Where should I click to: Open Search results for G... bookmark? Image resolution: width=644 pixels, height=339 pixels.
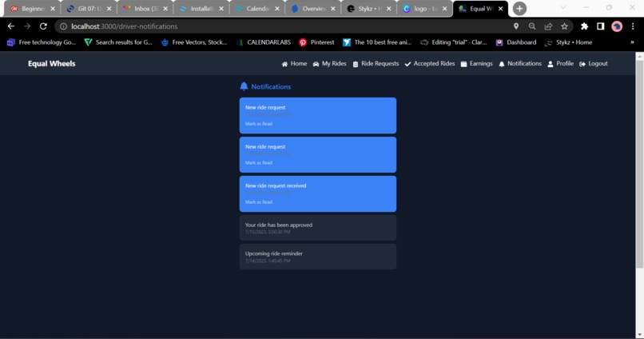[118, 42]
